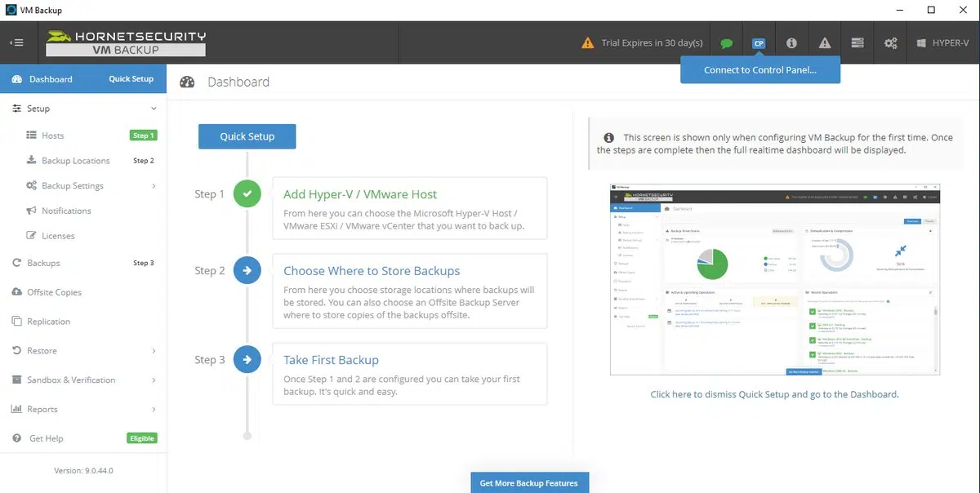Viewport: 980px width, 493px height.
Task: Click the Replication copy icon
Action: tap(17, 322)
